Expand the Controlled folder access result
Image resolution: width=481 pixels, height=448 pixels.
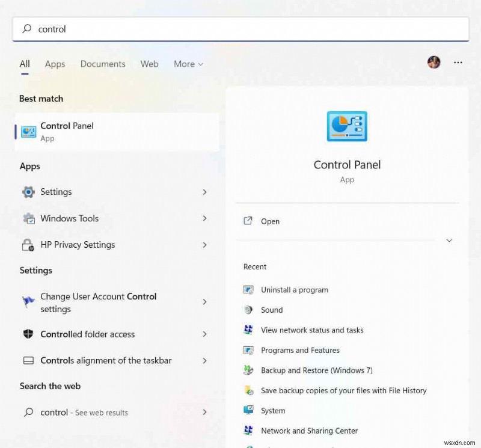87,334
